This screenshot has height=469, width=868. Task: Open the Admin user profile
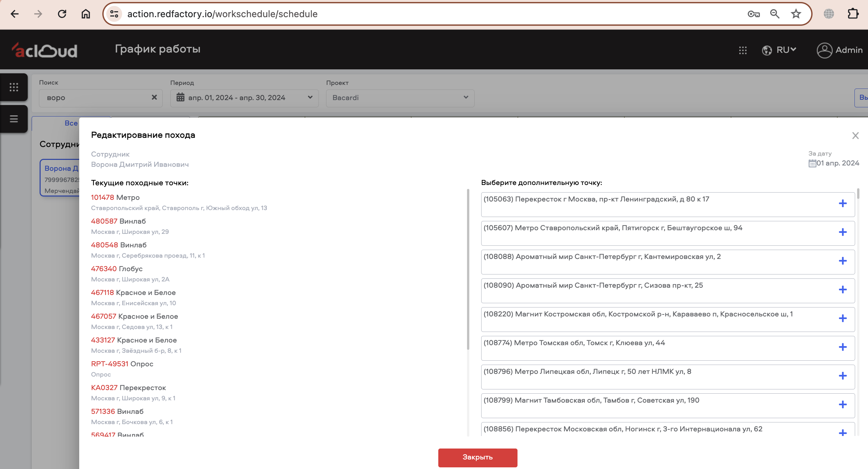pyautogui.click(x=839, y=50)
